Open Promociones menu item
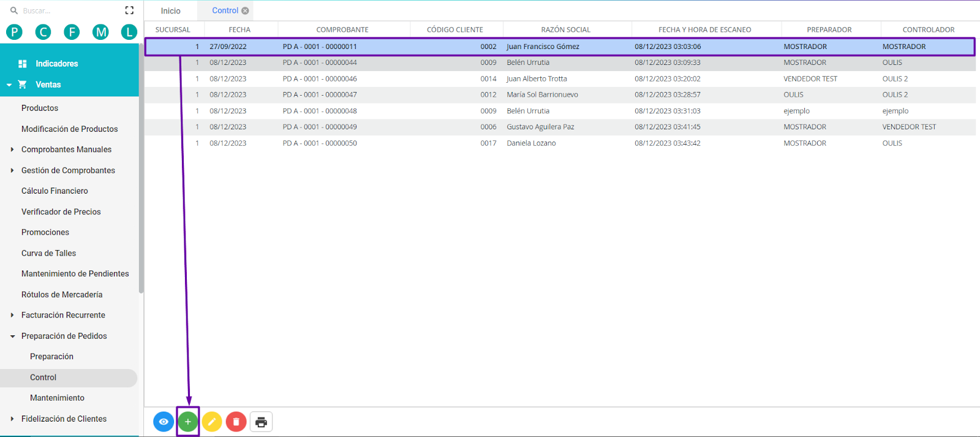This screenshot has height=437, width=980. (x=45, y=232)
